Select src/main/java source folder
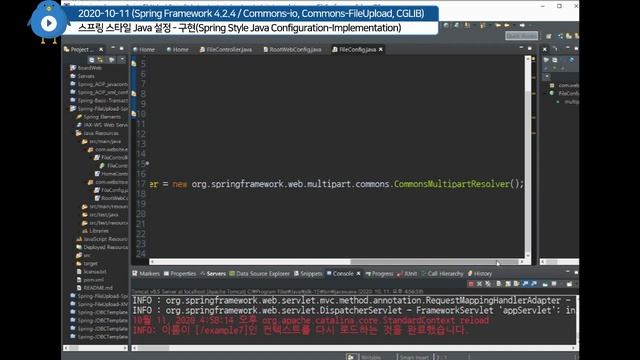 [x=101, y=141]
